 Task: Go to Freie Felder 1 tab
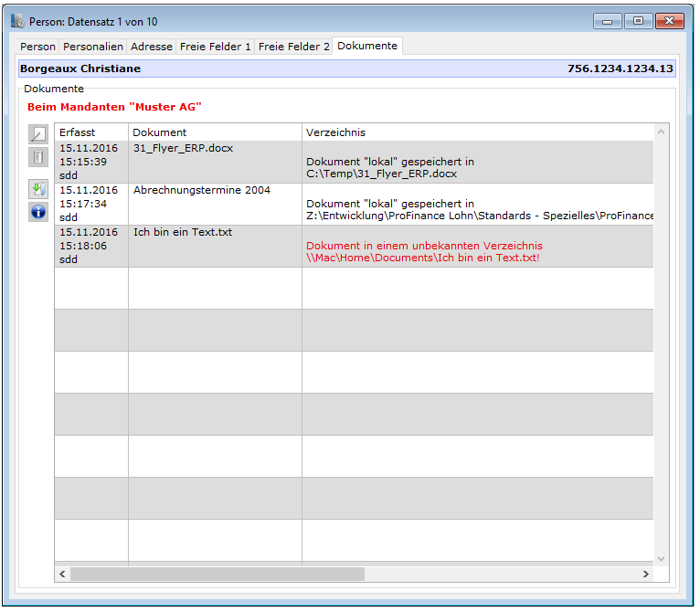coord(215,47)
